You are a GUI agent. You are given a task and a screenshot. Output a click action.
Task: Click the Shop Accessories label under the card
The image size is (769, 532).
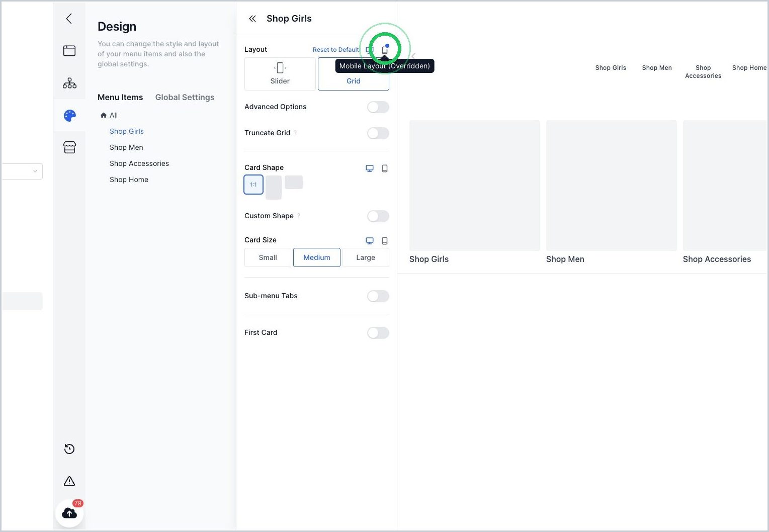click(x=717, y=259)
